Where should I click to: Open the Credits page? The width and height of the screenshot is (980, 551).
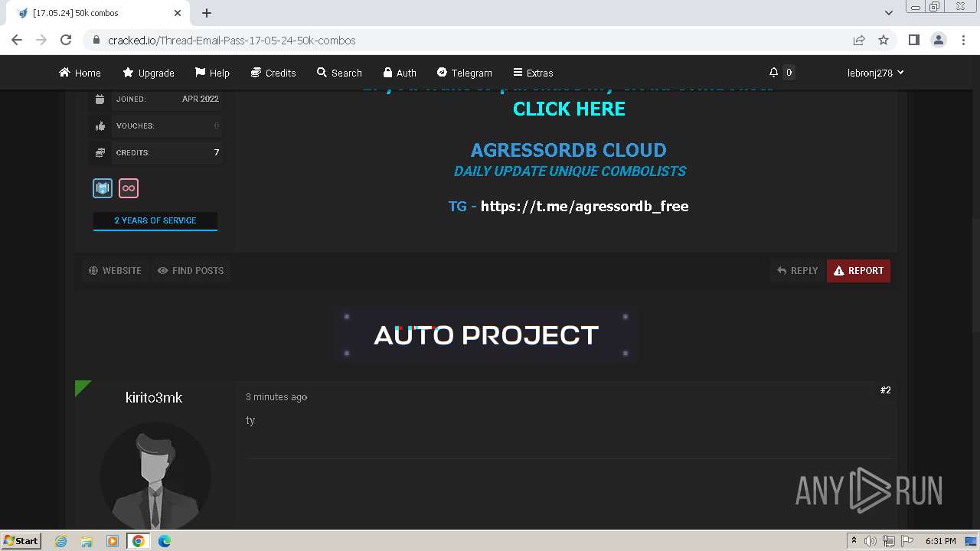(273, 73)
